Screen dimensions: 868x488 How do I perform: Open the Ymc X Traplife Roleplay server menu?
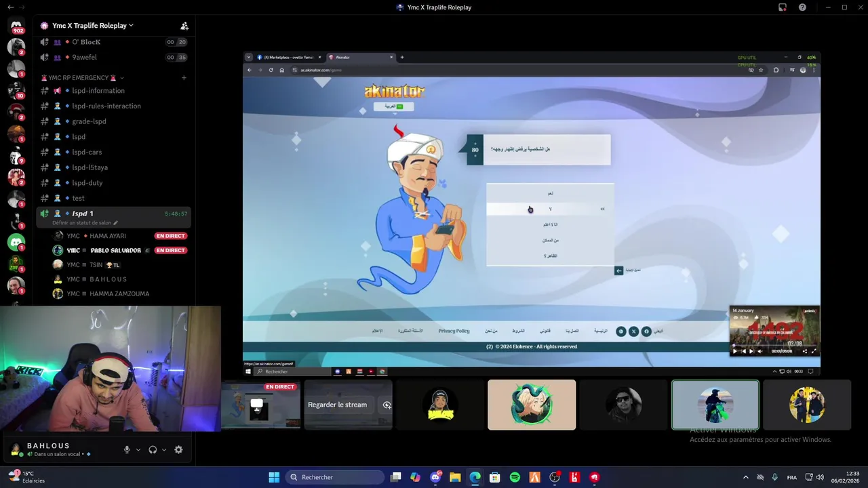point(93,26)
